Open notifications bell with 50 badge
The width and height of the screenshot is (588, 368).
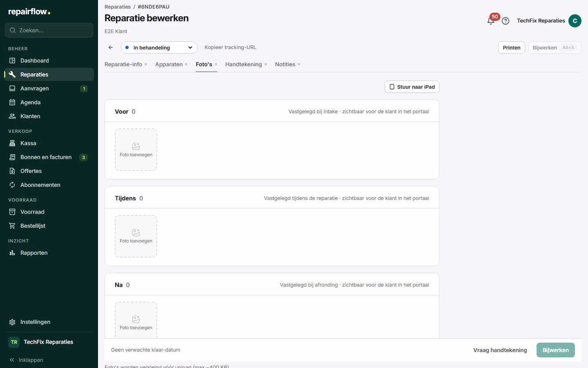491,20
